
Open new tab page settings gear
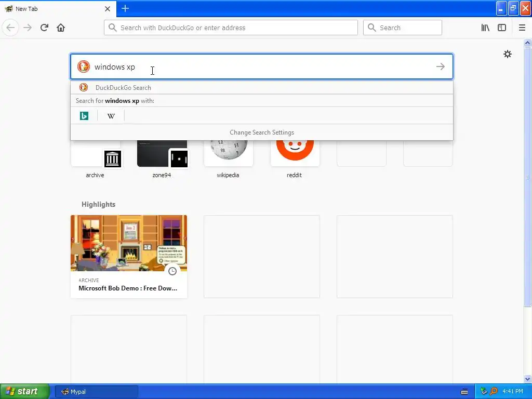click(x=508, y=54)
